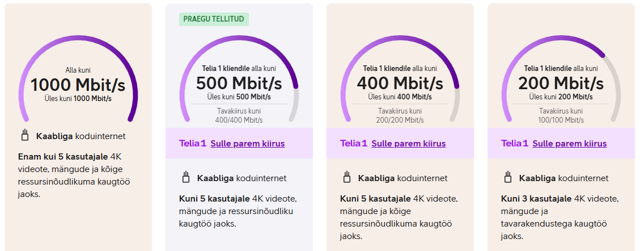The width and height of the screenshot is (644, 251).
Task: Open 'Sulle parem kiirus' link in 400 Mbit/s card
Action: click(409, 144)
